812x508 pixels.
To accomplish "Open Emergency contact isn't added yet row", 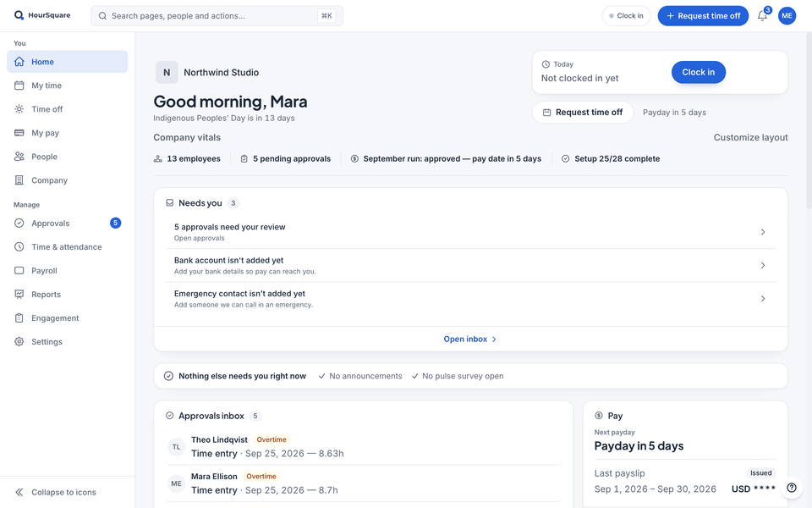I will (x=471, y=299).
